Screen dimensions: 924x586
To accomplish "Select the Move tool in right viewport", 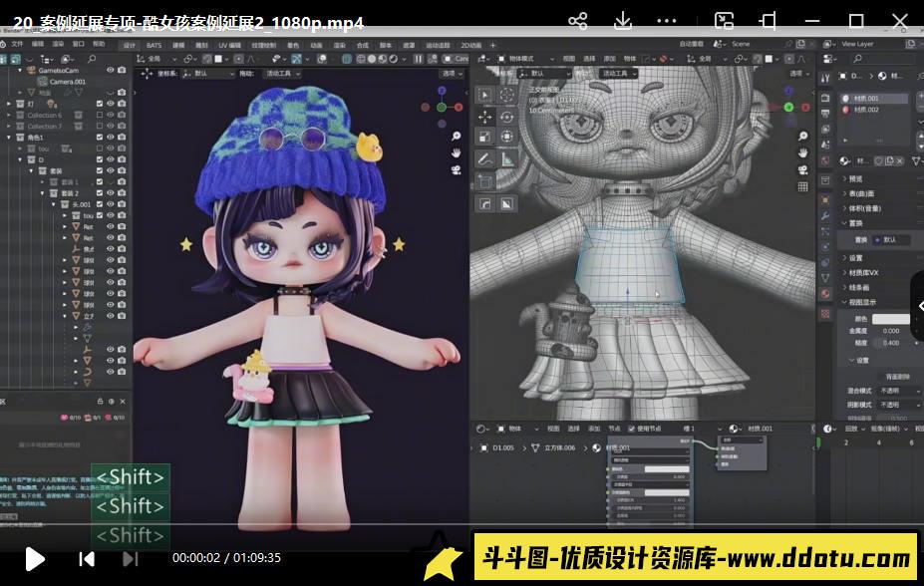I will [485, 117].
